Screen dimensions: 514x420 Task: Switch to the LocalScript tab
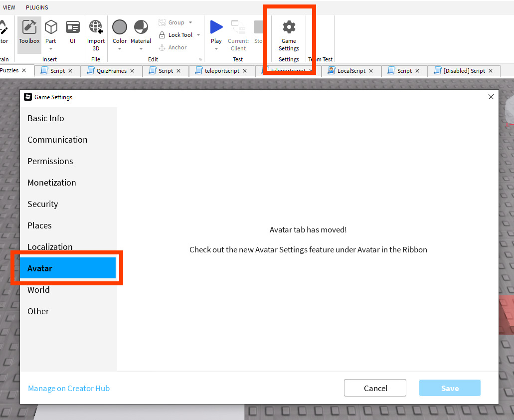coord(351,71)
